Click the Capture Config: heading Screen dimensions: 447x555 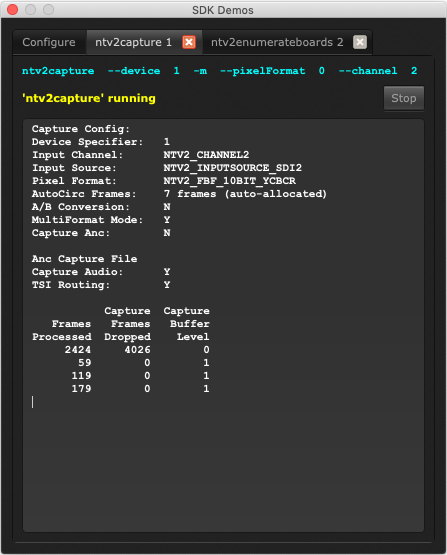[x=81, y=129]
